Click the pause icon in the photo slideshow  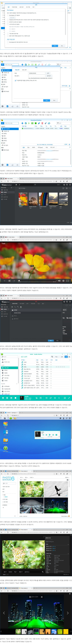pos(30,597)
